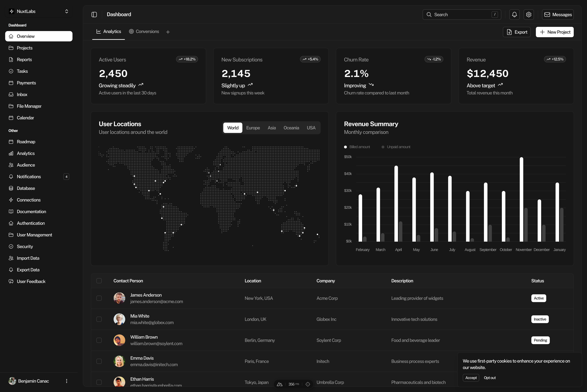Image resolution: width=587 pixels, height=392 pixels.
Task: Check the James Anderson row checkbox
Action: pyautogui.click(x=99, y=298)
